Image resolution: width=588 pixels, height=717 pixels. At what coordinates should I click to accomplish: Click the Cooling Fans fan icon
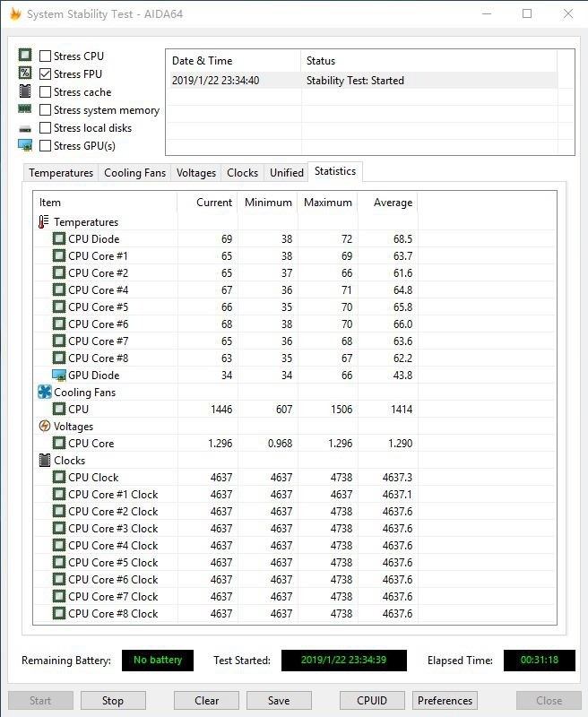(44, 392)
